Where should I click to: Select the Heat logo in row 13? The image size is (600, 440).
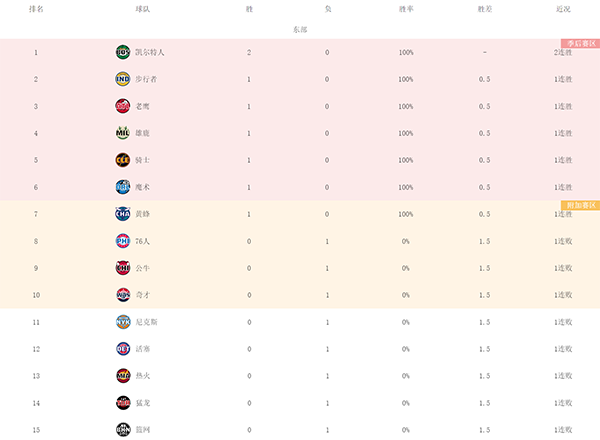(122, 376)
